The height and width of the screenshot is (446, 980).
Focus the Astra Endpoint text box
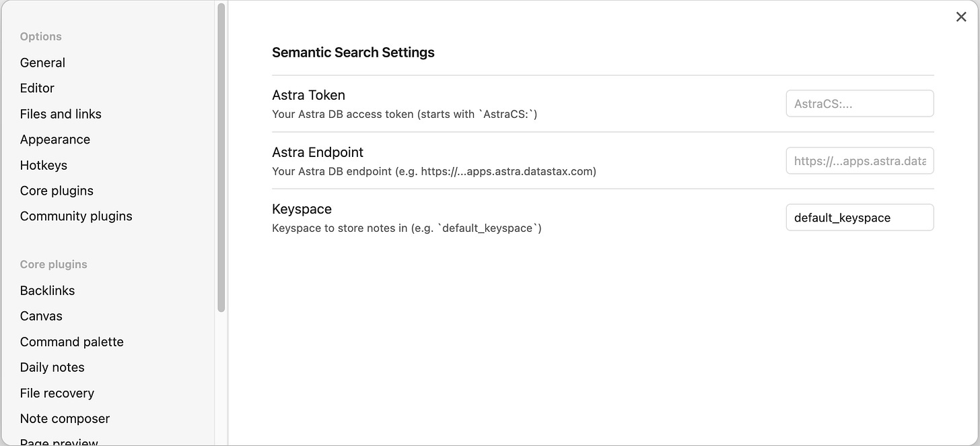click(x=860, y=161)
